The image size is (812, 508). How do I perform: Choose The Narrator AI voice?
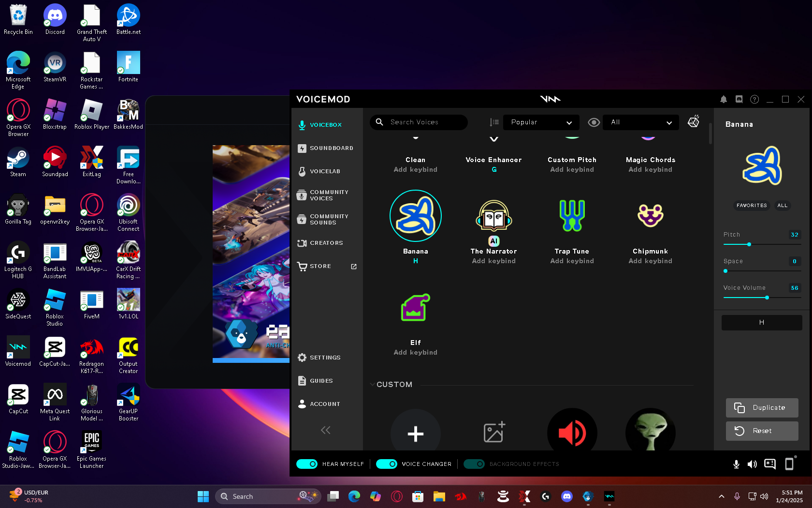pos(493,216)
